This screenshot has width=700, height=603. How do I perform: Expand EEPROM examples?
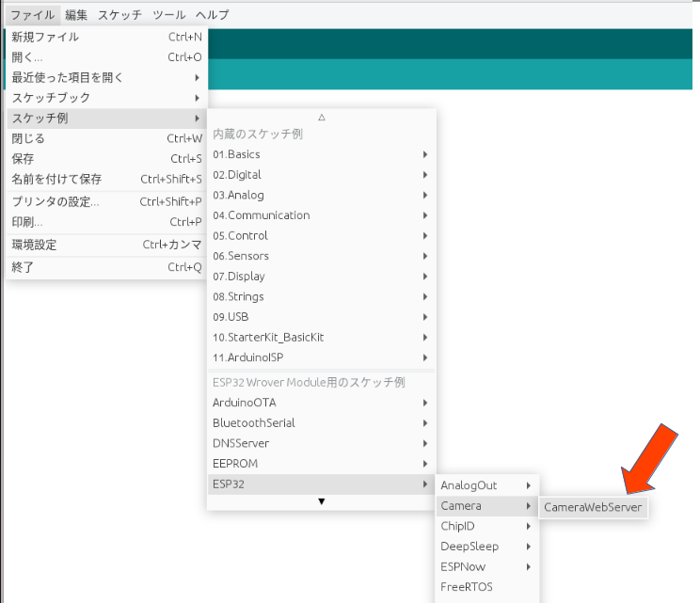click(x=322, y=464)
